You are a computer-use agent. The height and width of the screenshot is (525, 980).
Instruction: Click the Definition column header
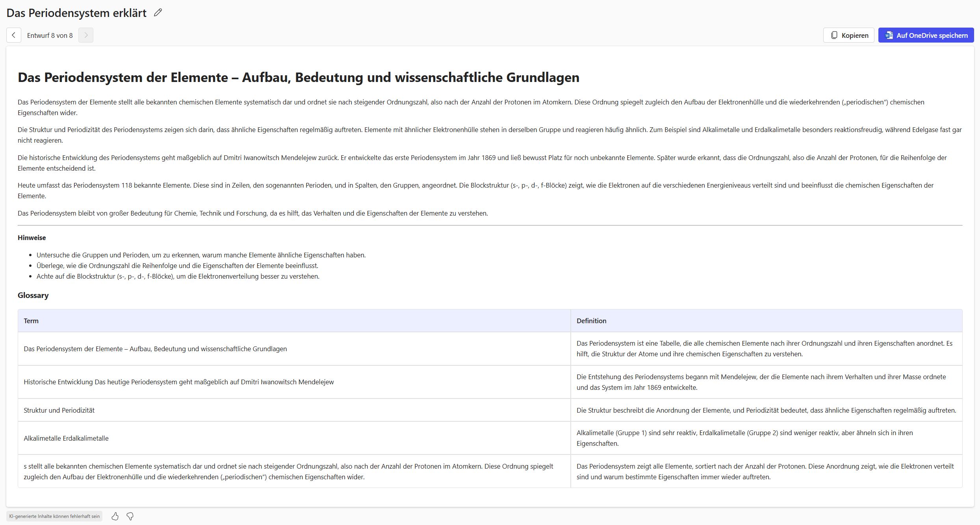point(591,321)
